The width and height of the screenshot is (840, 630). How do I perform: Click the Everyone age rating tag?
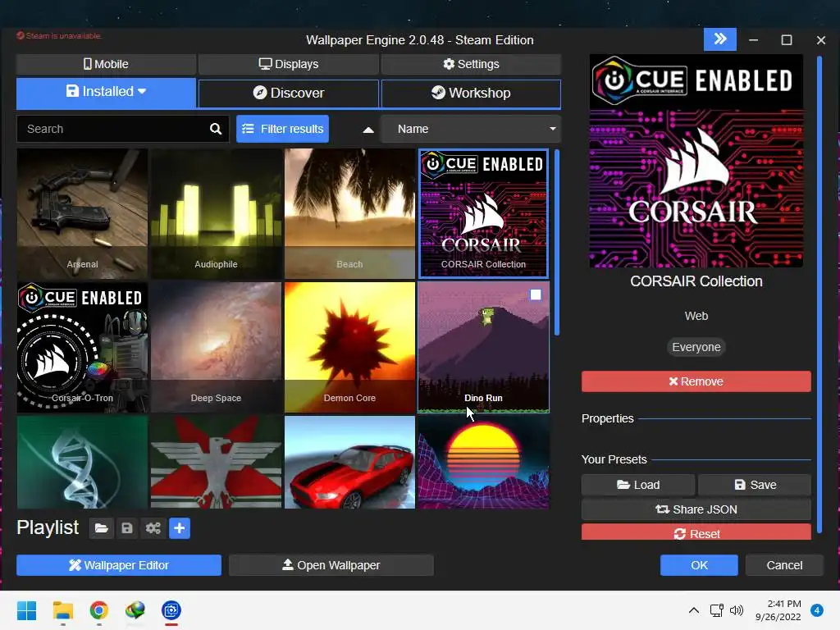[696, 347]
